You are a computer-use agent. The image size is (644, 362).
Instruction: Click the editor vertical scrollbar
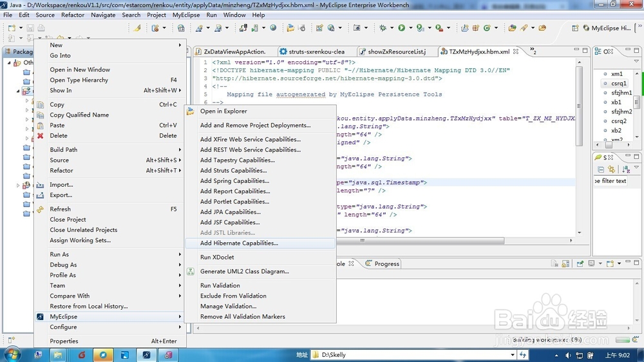[579, 106]
